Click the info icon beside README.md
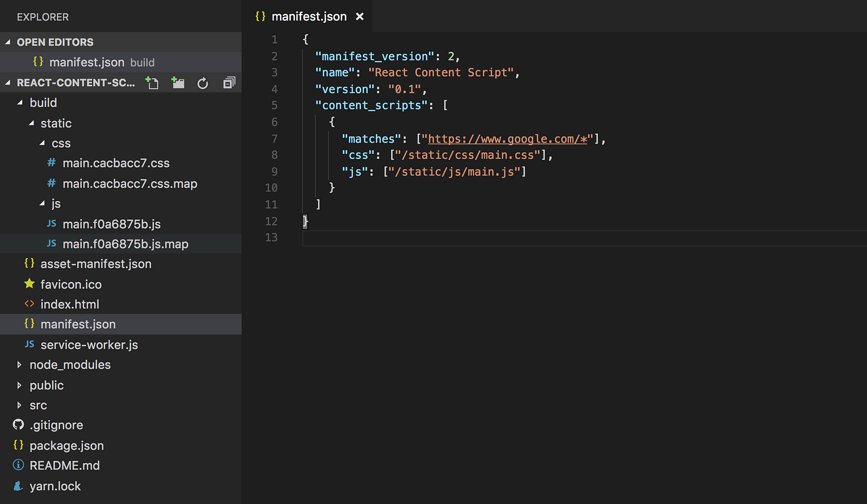Viewport: 867px width, 504px height. [x=18, y=465]
